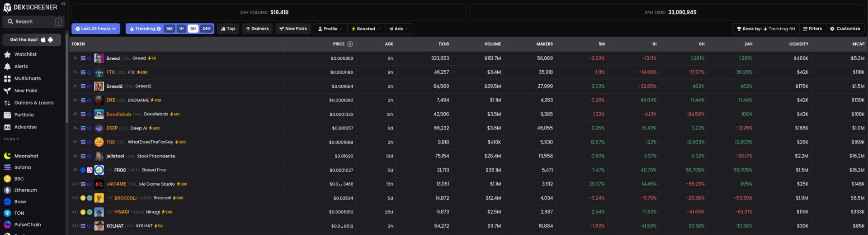
Task: Switch to the Top tab
Action: (228, 29)
